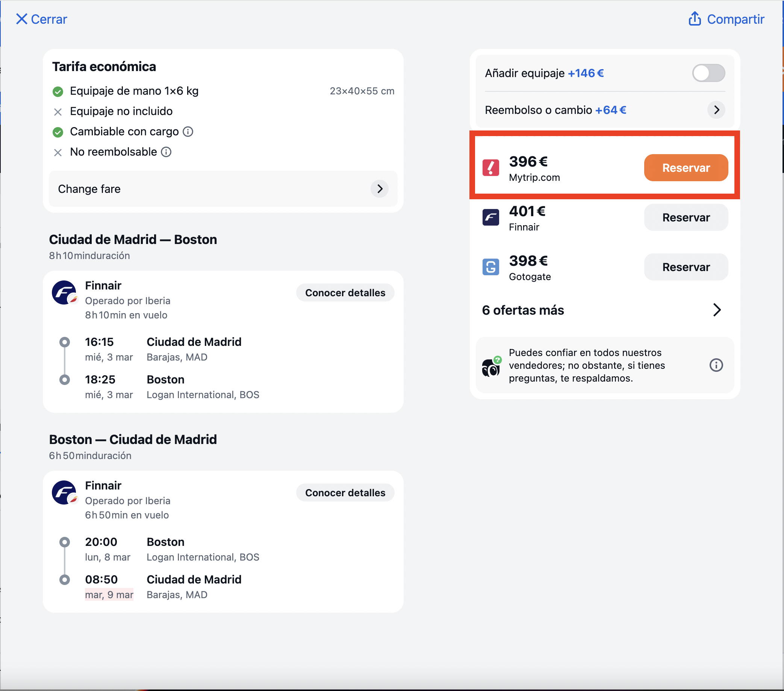Screen dimensions: 784x691
Task: Click the 8h10min duración text
Action: click(89, 256)
